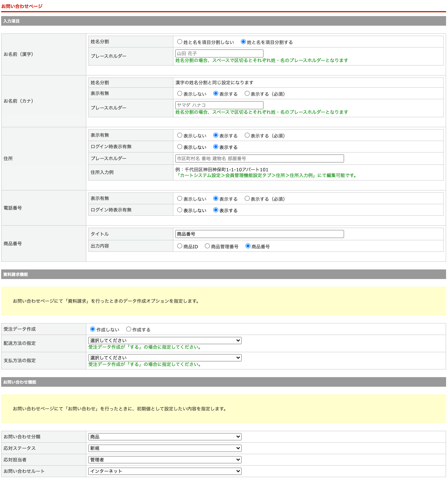448x481 pixels.
Task: Open the お問い合わせルート dropdown
Action: tap(165, 471)
